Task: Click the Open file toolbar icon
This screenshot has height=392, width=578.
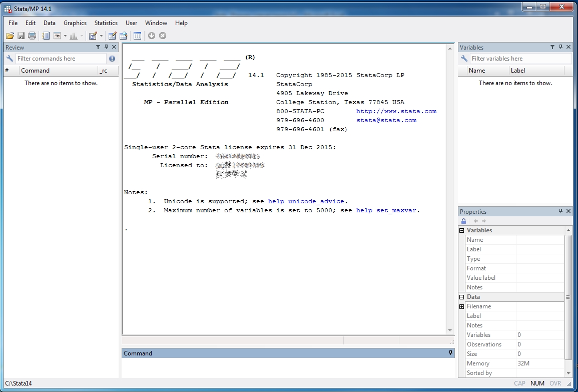Action: (x=10, y=36)
